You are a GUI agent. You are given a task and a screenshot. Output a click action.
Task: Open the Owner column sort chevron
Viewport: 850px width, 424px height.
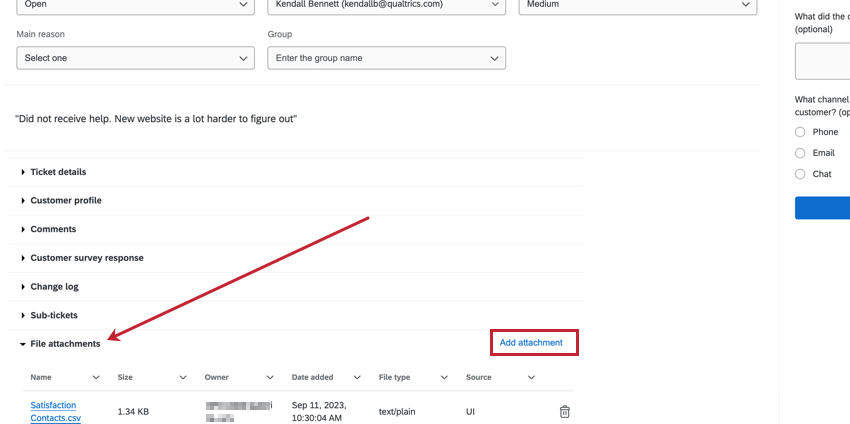(x=270, y=377)
